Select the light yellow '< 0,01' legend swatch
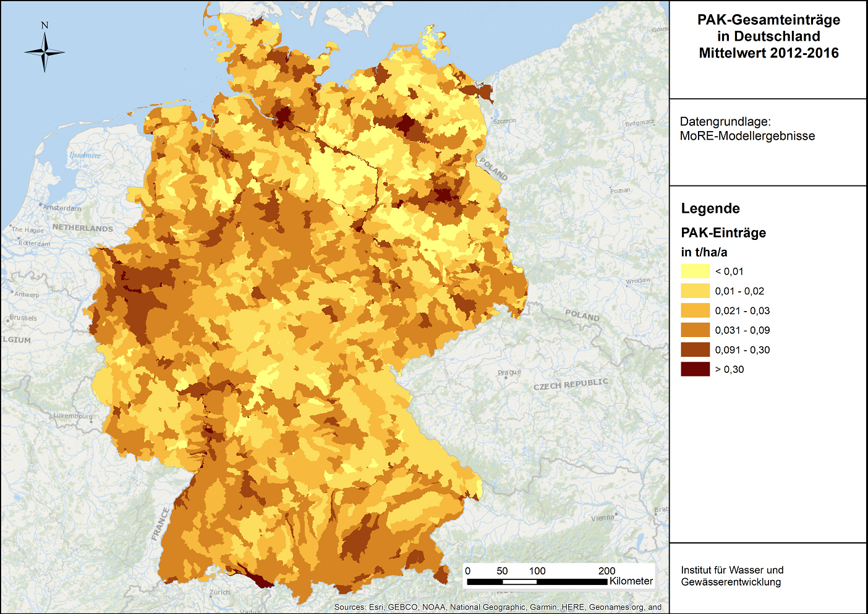Viewport: 868px width, 614px height. [x=695, y=271]
